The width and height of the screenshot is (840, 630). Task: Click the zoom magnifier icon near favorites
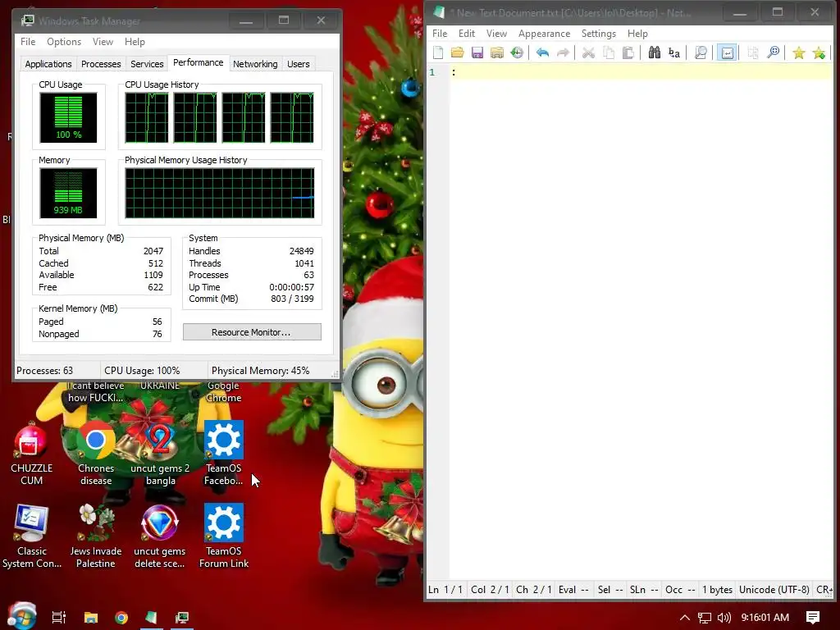click(x=773, y=52)
